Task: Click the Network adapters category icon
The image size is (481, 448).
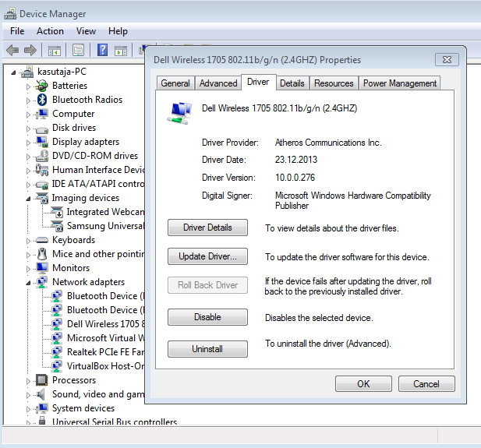Action: pyautogui.click(x=42, y=282)
